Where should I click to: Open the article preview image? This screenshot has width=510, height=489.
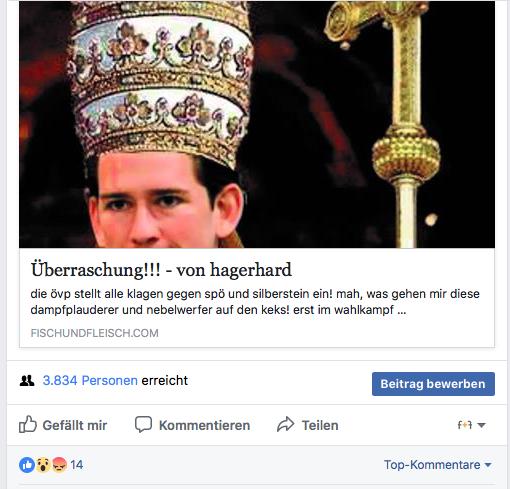click(257, 124)
